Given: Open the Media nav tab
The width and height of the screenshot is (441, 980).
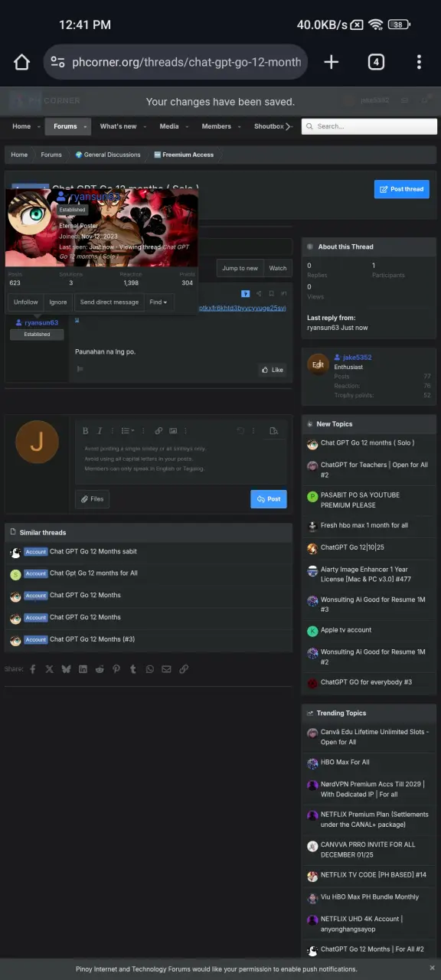Looking at the screenshot, I should (169, 126).
